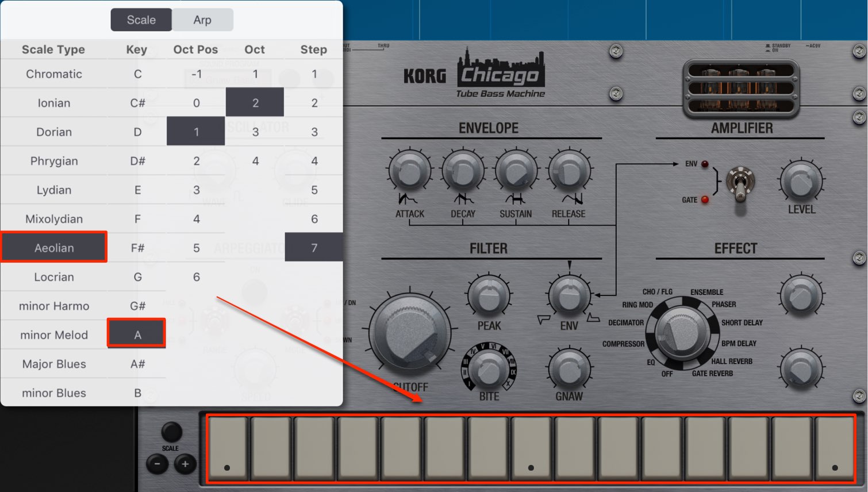Set key to A#
This screenshot has height=492, width=868.
(x=137, y=364)
